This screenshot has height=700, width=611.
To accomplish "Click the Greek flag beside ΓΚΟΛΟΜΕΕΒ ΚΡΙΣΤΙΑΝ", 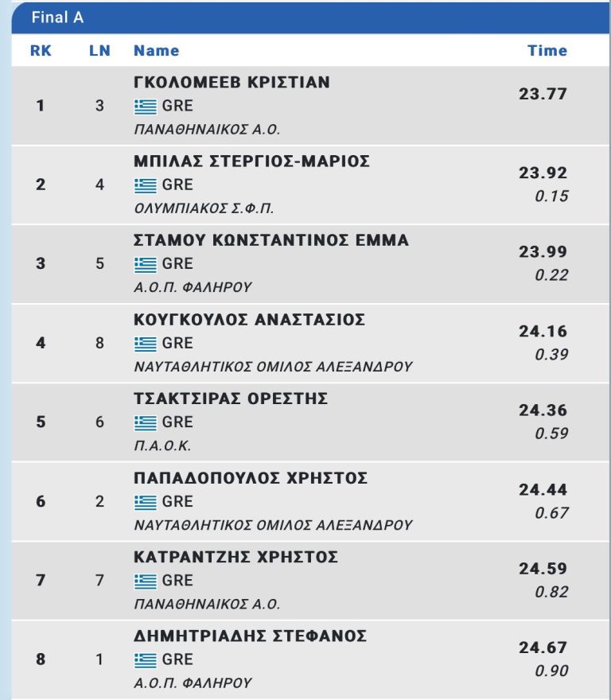I will 145,106.
